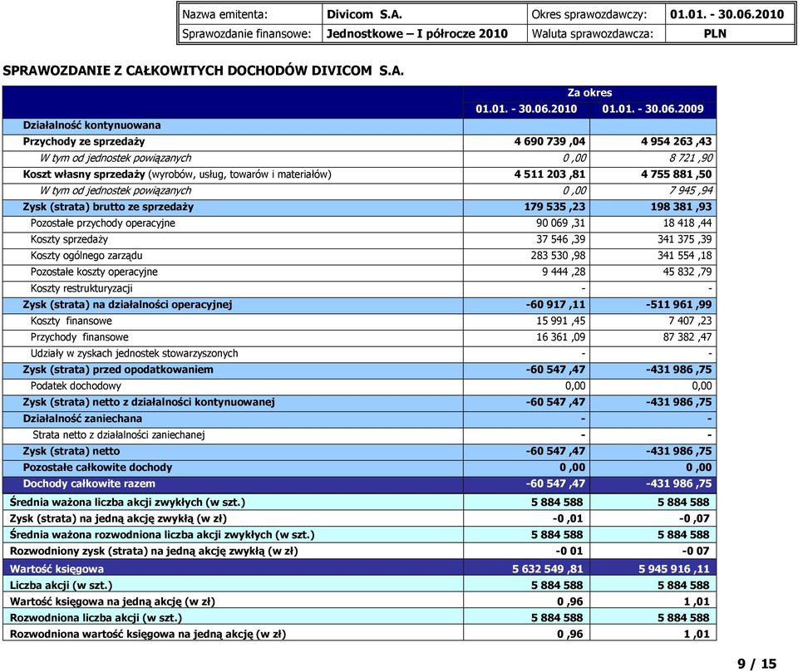Click the value '4 511 203 ,81'
798x672 pixels.
click(549, 174)
